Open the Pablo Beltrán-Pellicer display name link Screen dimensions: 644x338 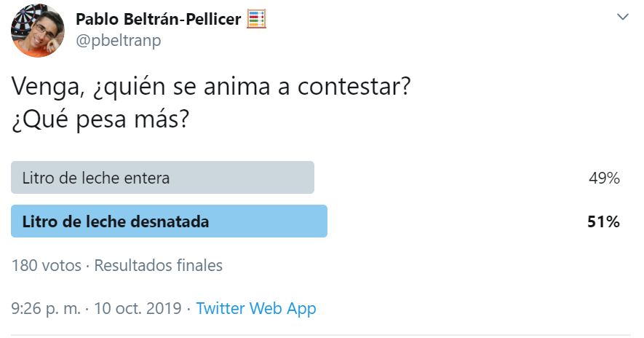[x=158, y=20]
